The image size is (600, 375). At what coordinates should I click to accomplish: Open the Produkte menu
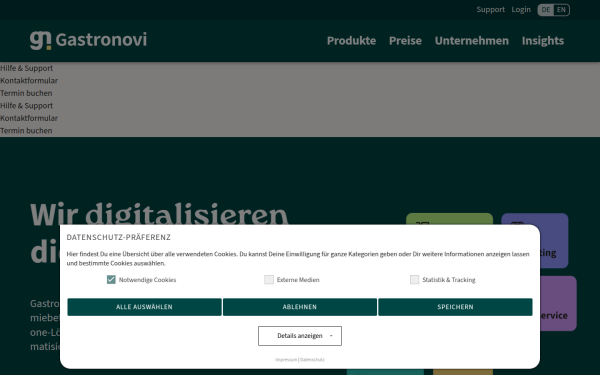351,41
